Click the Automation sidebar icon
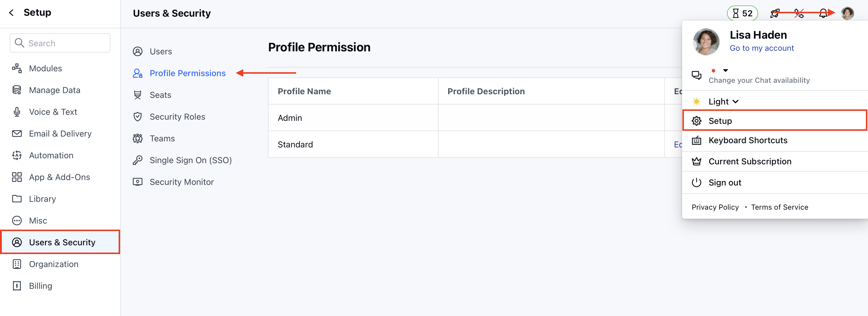The image size is (868, 316). (x=17, y=156)
